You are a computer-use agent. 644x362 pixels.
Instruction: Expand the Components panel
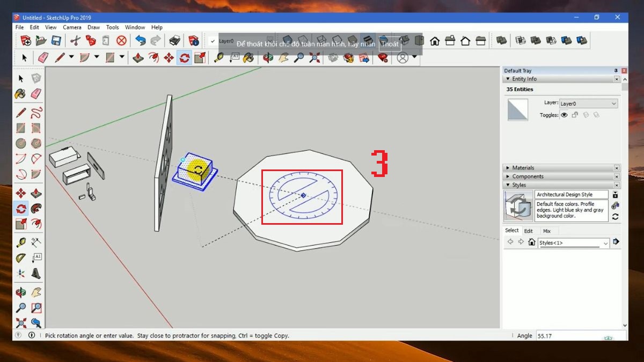click(x=561, y=176)
